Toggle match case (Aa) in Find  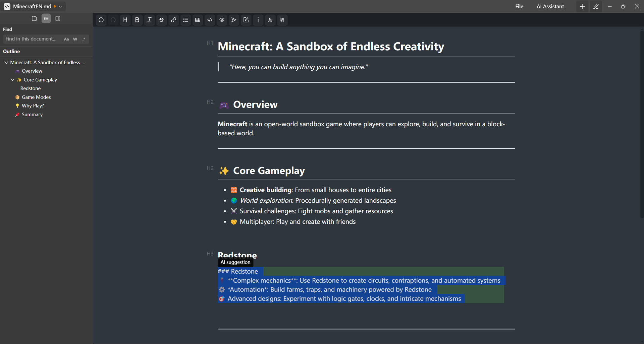(x=66, y=39)
